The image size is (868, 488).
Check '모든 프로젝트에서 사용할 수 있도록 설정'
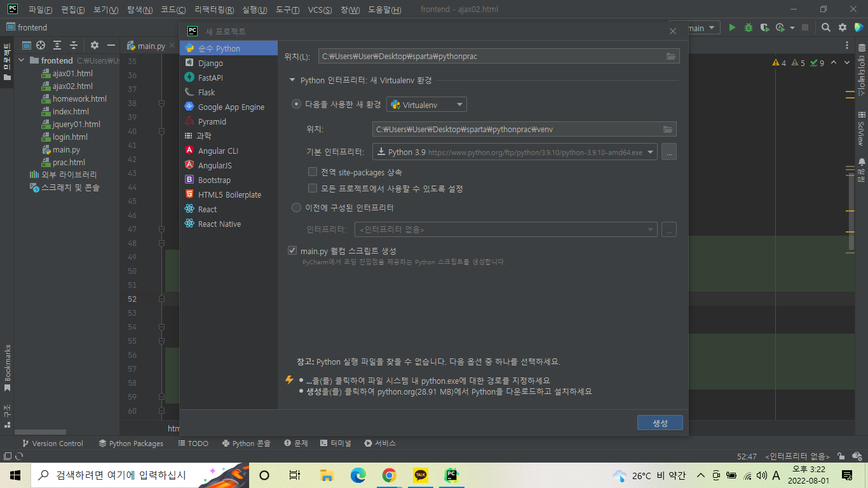coord(312,188)
